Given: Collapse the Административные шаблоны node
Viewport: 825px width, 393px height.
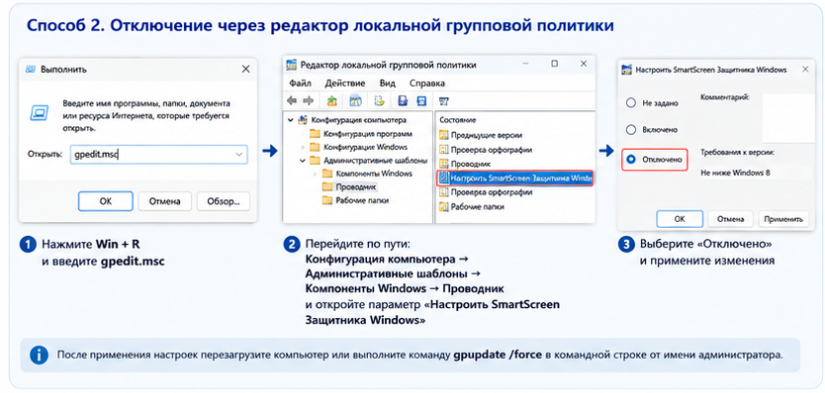Looking at the screenshot, I should click(303, 160).
